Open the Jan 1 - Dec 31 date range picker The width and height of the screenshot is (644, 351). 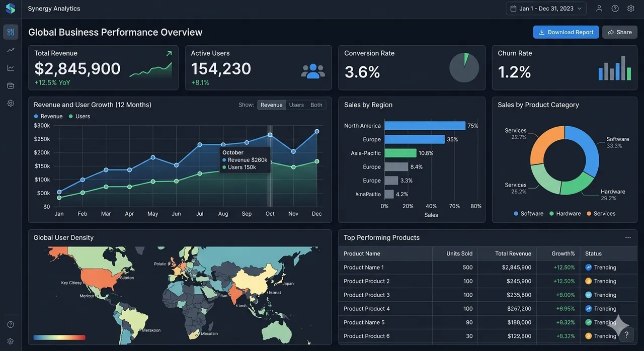(546, 8)
